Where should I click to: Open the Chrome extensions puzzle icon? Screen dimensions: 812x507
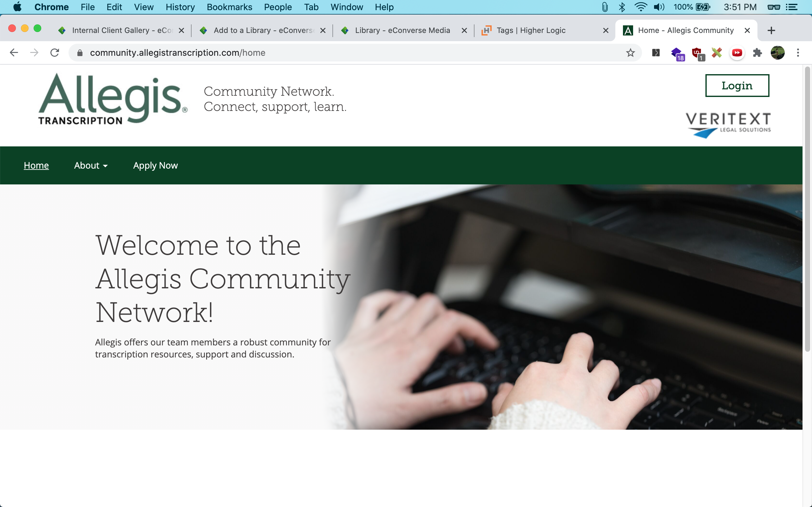[x=757, y=53]
